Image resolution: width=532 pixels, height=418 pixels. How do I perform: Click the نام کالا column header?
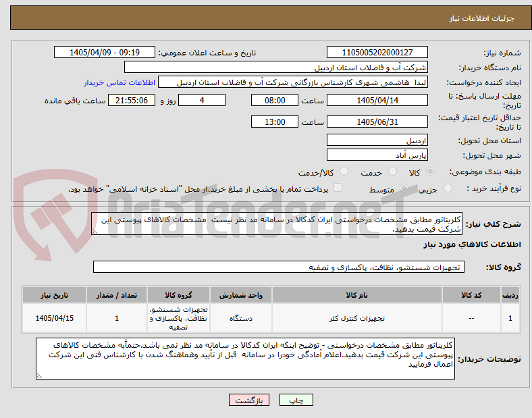357,295
